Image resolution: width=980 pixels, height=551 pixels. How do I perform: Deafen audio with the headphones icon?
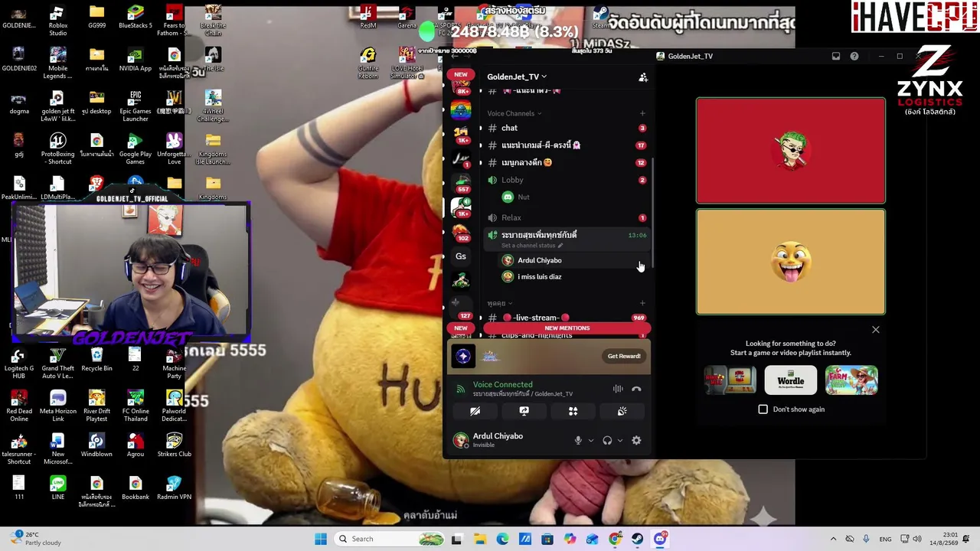point(607,440)
